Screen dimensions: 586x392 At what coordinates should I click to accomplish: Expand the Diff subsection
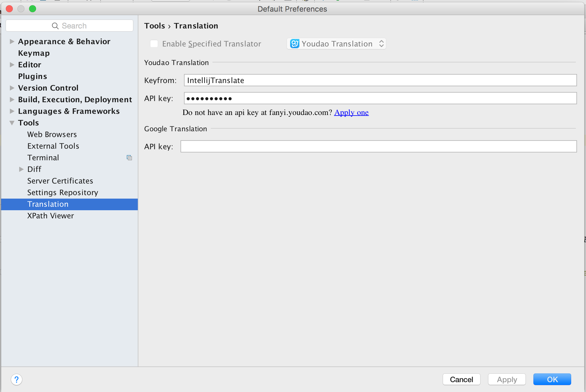(21, 169)
